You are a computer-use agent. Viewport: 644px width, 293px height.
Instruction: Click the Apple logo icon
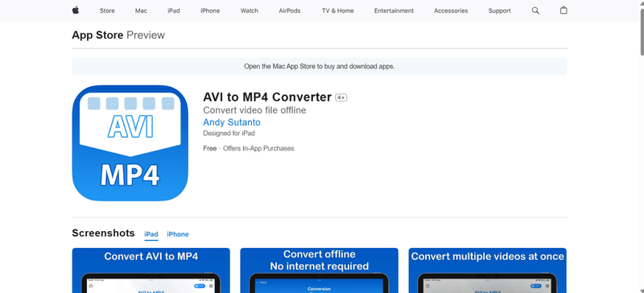point(76,10)
